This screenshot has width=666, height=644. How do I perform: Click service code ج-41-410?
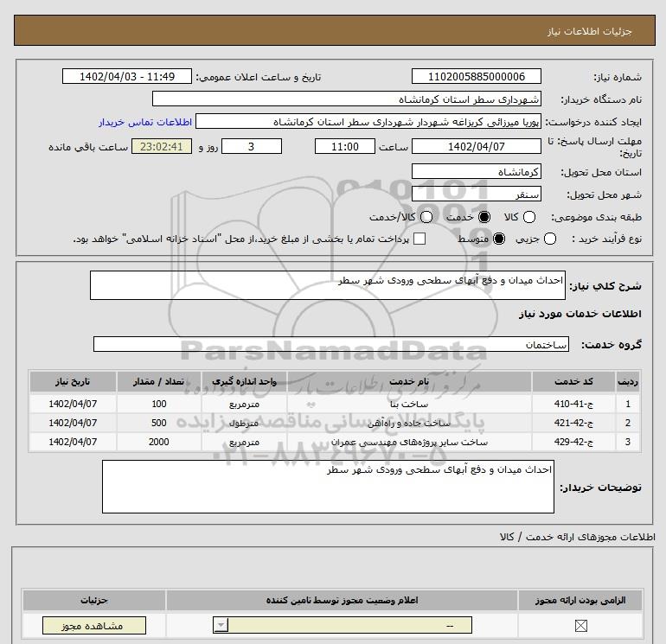573,405
